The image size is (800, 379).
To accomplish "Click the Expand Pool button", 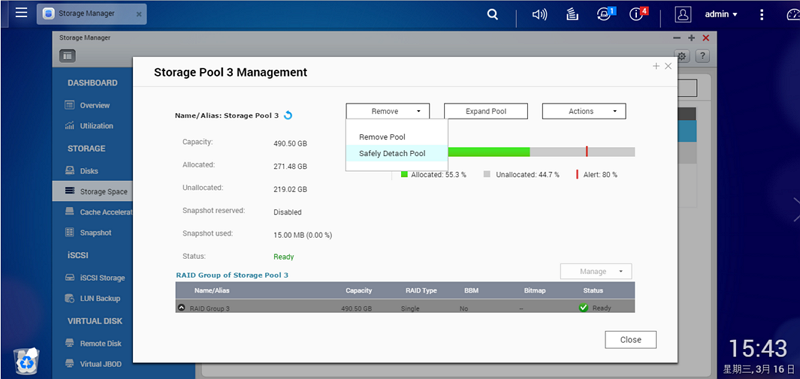I will click(486, 111).
